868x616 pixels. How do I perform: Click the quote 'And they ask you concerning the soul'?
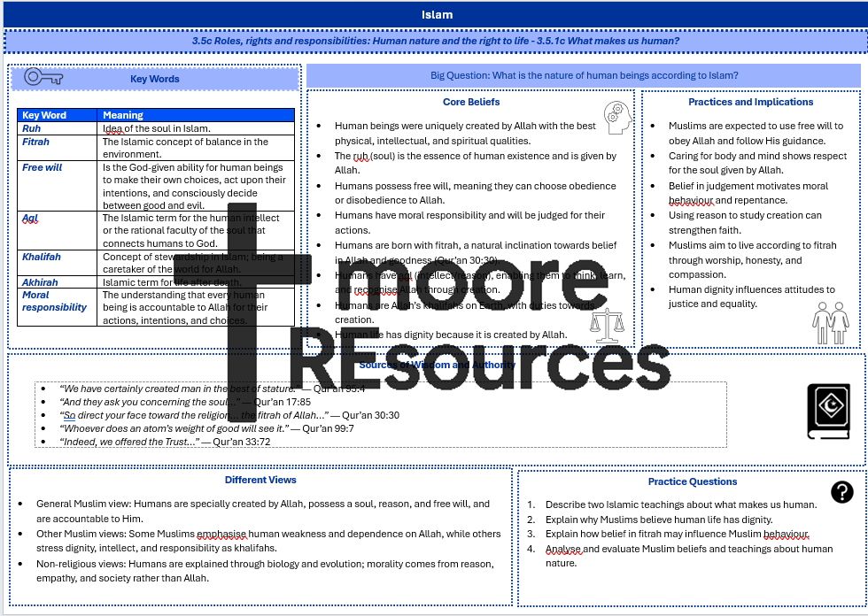point(185,402)
